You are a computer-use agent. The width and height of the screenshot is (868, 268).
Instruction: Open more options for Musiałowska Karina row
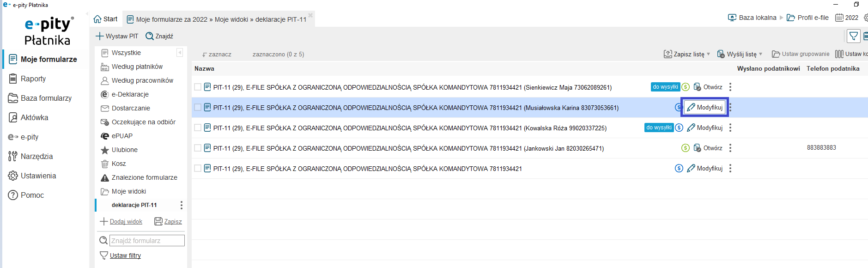tap(730, 107)
